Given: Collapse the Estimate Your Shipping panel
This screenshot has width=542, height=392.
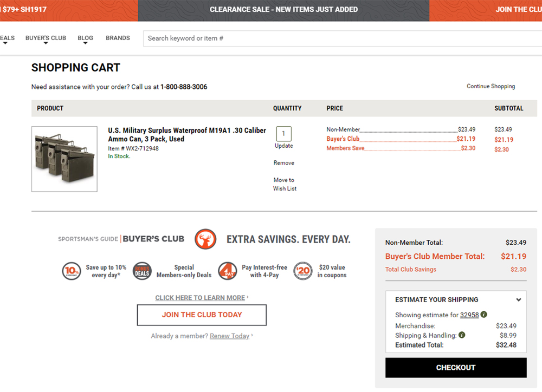Looking at the screenshot, I should click(x=518, y=300).
